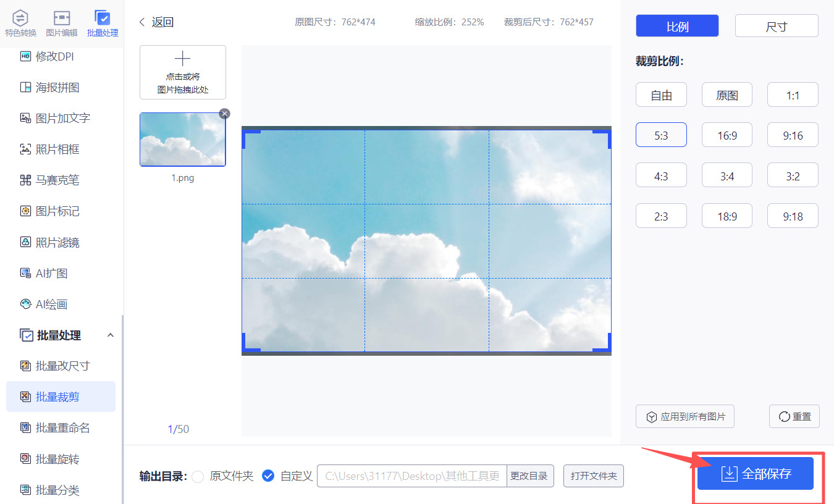Remove 1.png with its X icon

pos(225,114)
